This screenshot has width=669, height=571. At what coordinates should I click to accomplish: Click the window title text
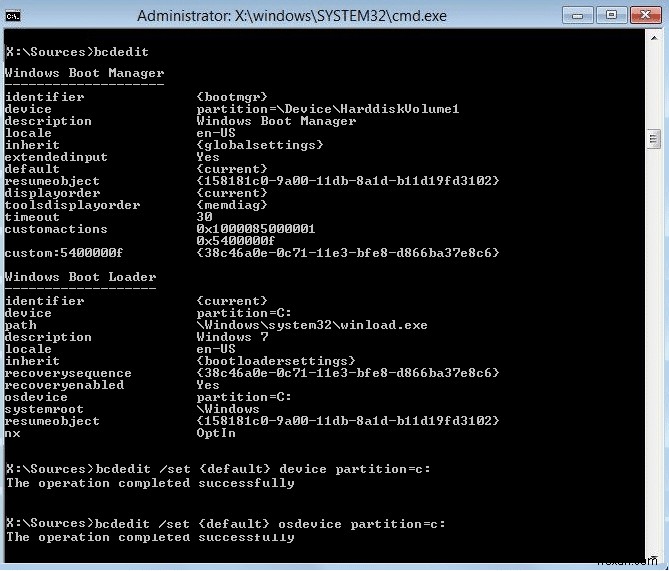tap(292, 16)
